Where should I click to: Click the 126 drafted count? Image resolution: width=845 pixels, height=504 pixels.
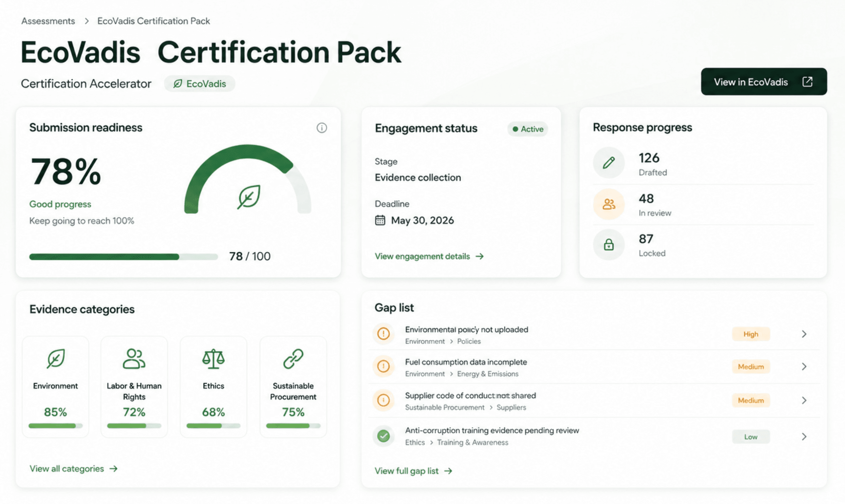649,158
